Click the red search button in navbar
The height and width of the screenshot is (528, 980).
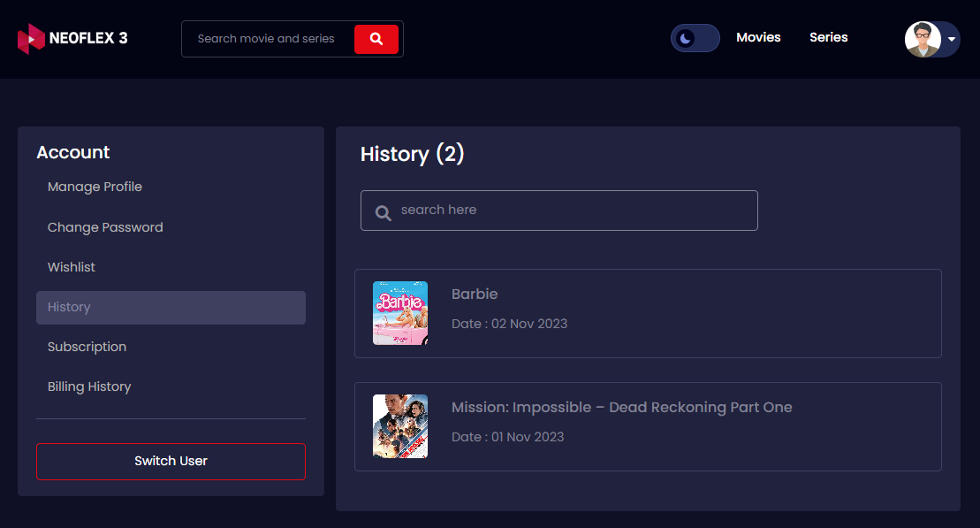pos(376,38)
